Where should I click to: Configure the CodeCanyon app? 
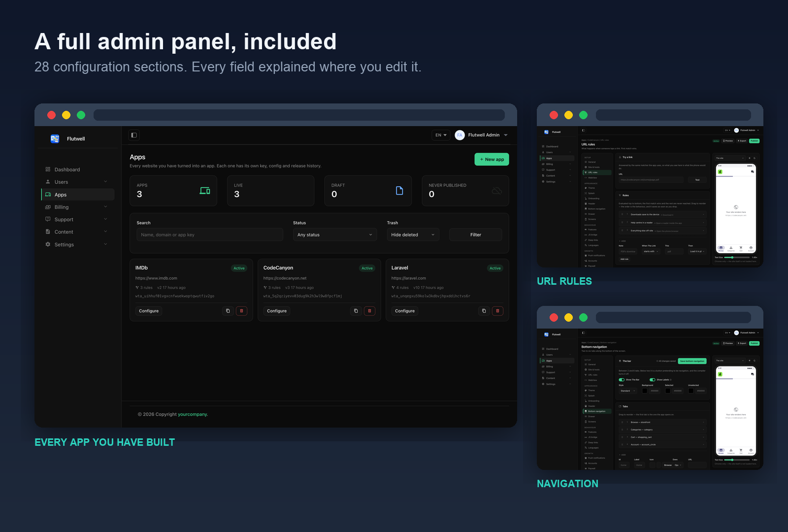click(277, 311)
